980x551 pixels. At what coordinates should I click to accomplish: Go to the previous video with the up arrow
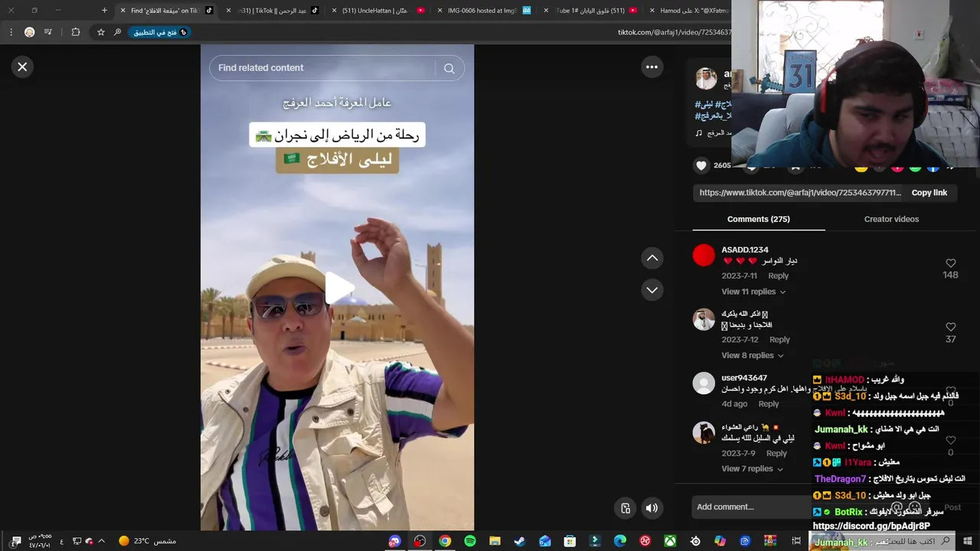point(652,258)
